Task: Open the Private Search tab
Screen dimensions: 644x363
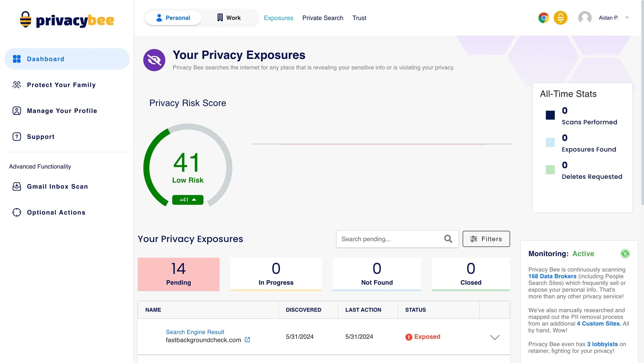Action: pyautogui.click(x=323, y=18)
